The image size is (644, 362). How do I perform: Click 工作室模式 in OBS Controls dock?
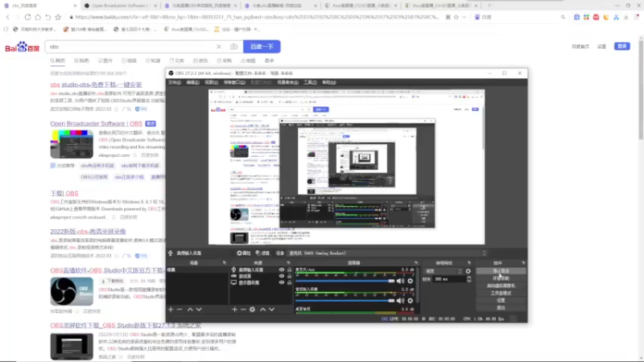click(501, 293)
